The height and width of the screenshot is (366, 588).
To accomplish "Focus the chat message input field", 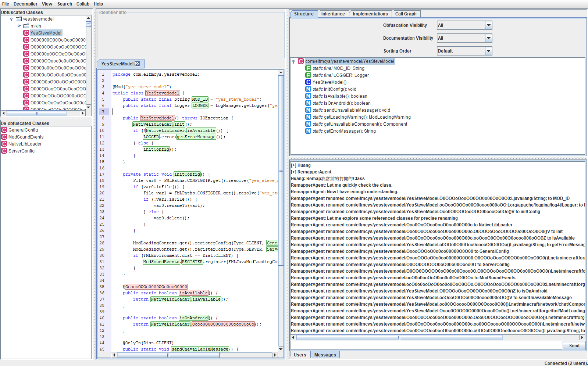I will tap(426, 346).
